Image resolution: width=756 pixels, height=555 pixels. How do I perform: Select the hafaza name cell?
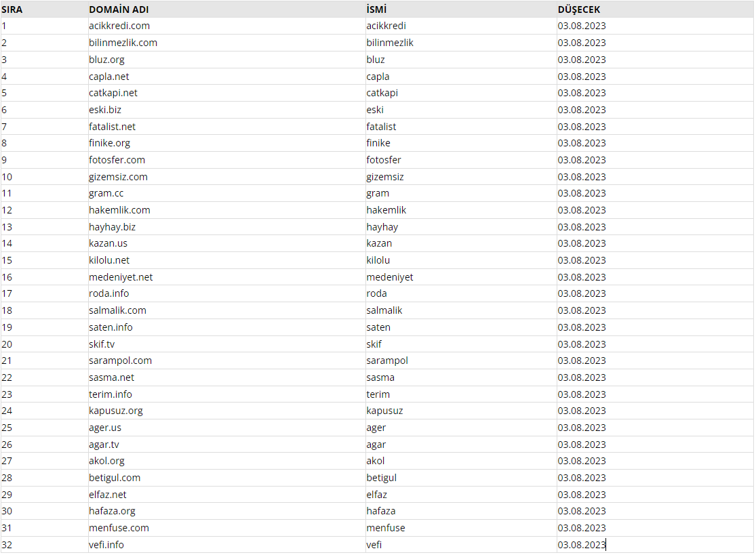tap(461, 511)
